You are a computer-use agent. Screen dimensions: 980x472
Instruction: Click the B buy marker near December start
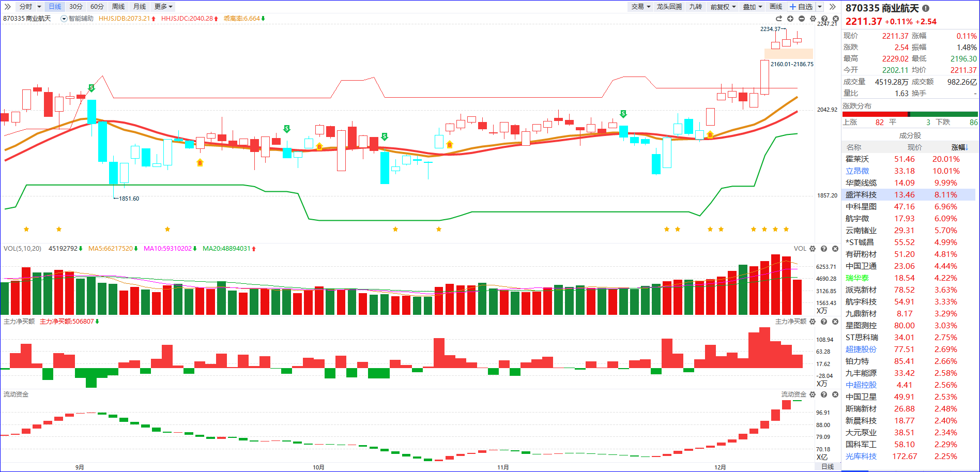pos(710,135)
